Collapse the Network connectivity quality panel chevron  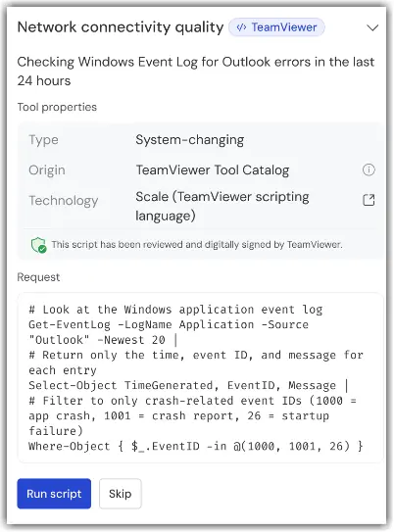coord(372,27)
